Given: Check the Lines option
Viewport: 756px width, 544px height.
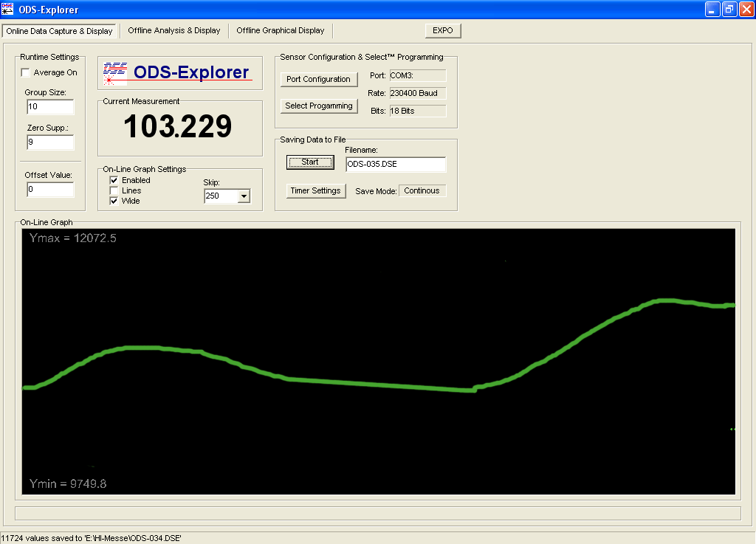Looking at the screenshot, I should [x=114, y=190].
